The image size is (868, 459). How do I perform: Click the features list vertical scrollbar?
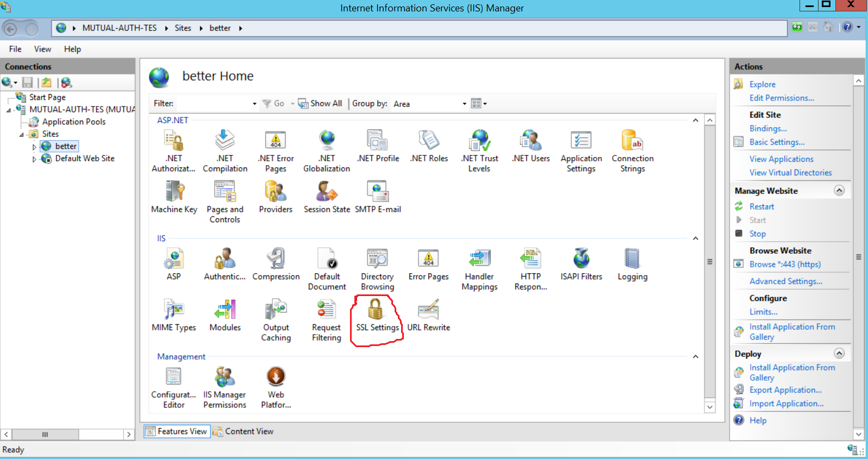pyautogui.click(x=710, y=263)
